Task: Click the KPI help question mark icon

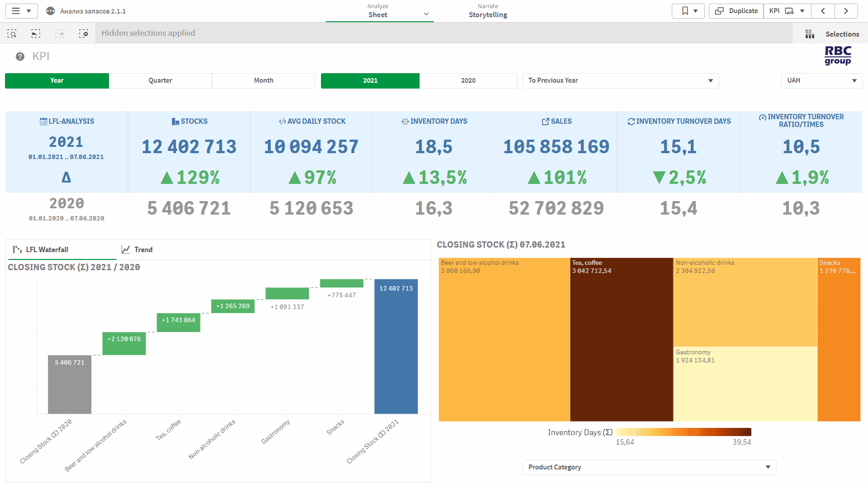Action: tap(19, 56)
